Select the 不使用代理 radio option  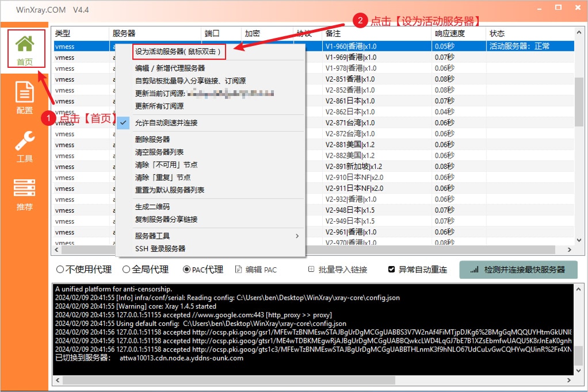[x=60, y=270]
